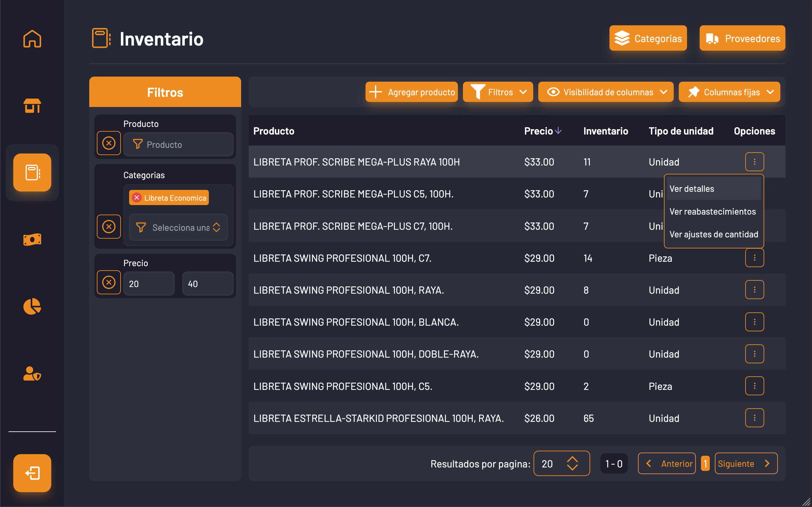Select the pie chart reports icon

click(x=32, y=306)
